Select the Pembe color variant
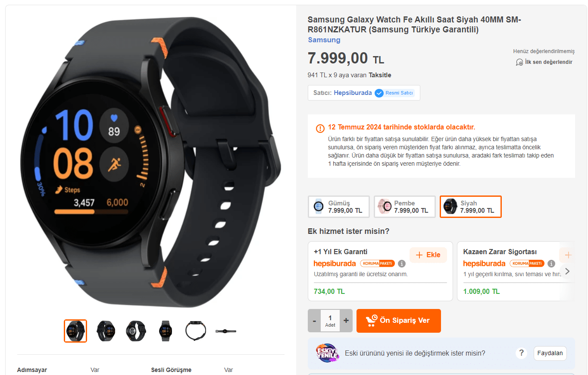 (x=405, y=207)
